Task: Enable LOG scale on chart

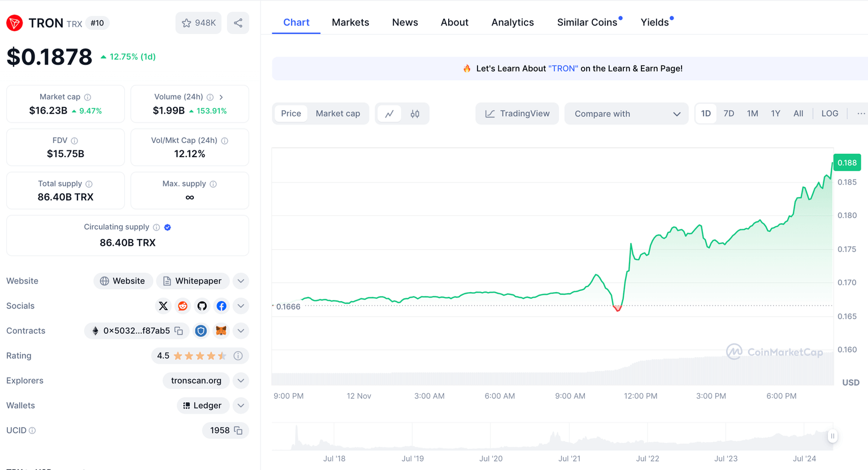Action: click(829, 114)
